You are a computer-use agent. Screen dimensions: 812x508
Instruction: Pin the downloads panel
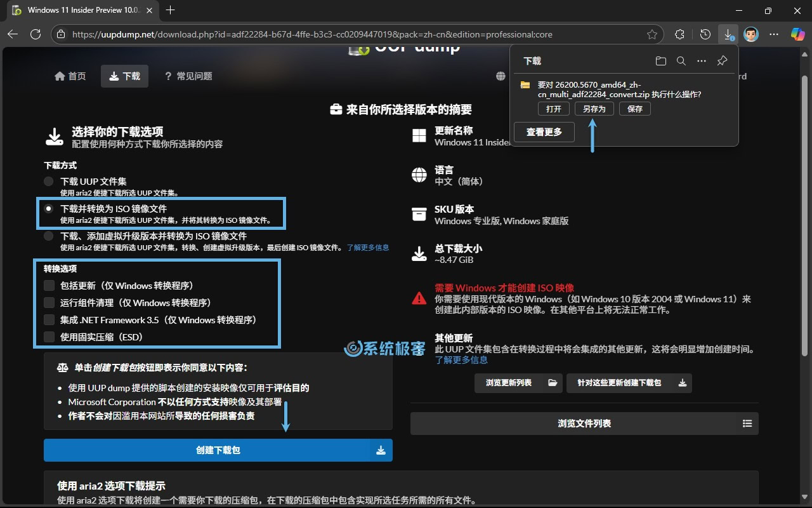coord(722,61)
